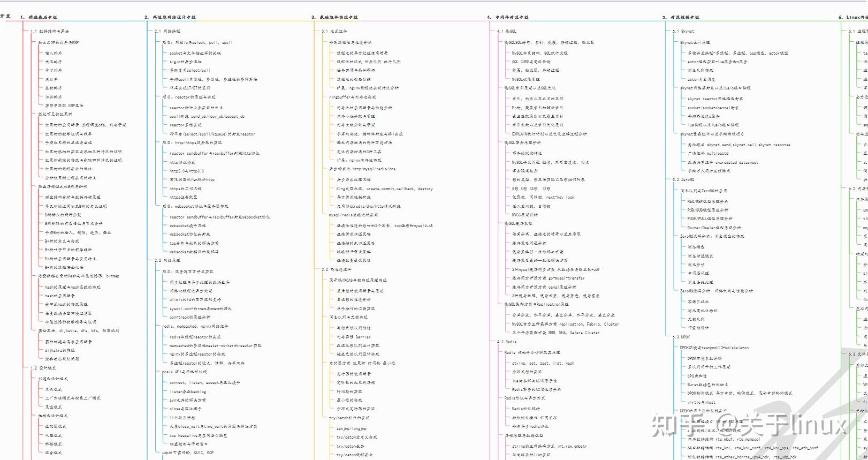Click '异步请求池 http/mysql/redis/dns' node
Viewport: 868px width, 460px height.
(x=362, y=169)
